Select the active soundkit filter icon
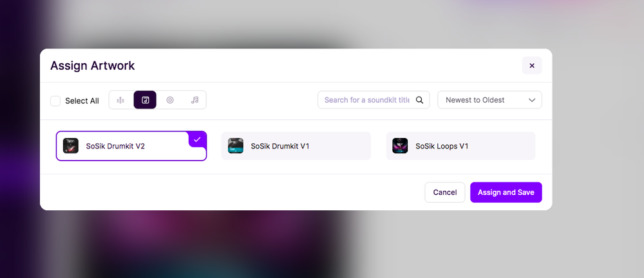 pos(145,100)
